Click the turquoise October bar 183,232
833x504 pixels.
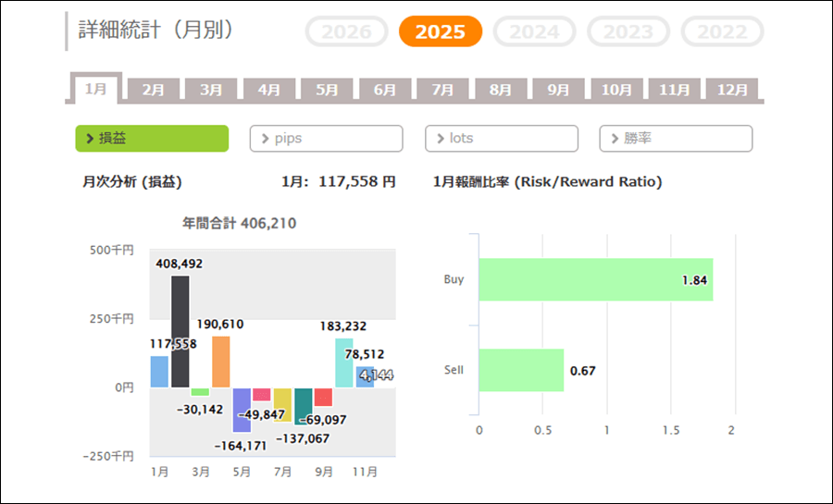pyautogui.click(x=344, y=363)
